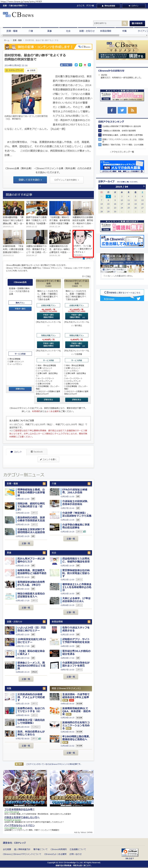The height and width of the screenshot is (868, 148).
Task: Click RSS icon in 新臨品情報 category header
Action: click(x=89, y=621)
